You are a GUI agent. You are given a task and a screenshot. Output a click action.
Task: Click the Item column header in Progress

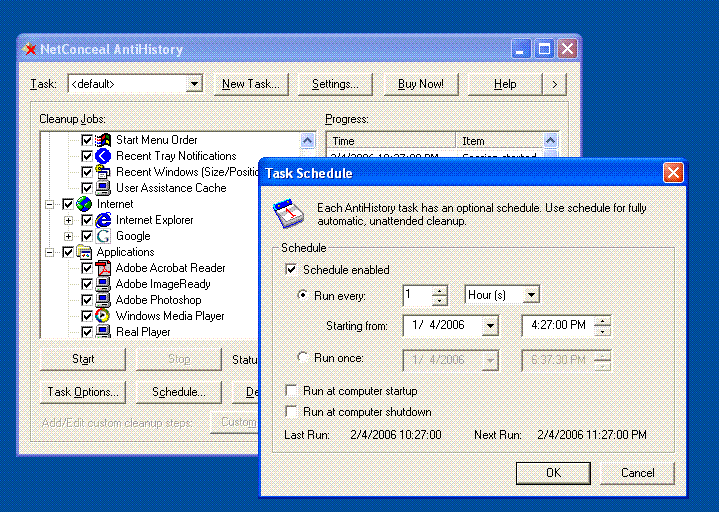[499, 141]
